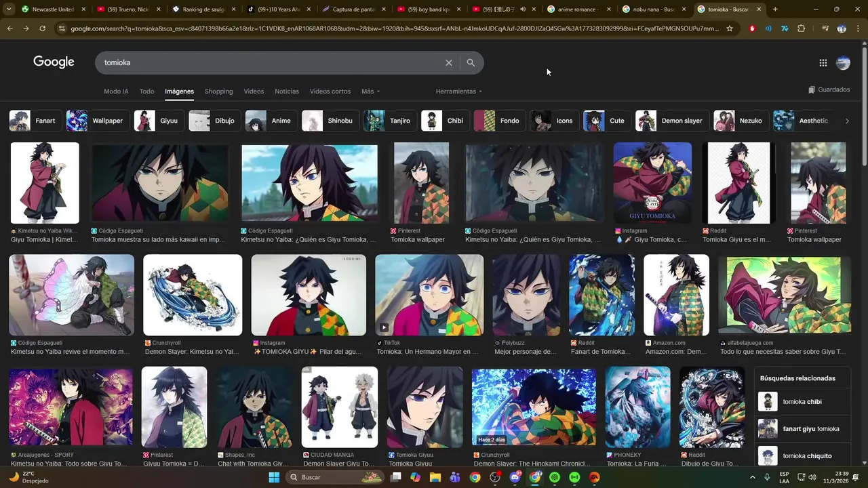Open Microsoft Teams in taskbar
The image size is (868, 488).
[454, 477]
